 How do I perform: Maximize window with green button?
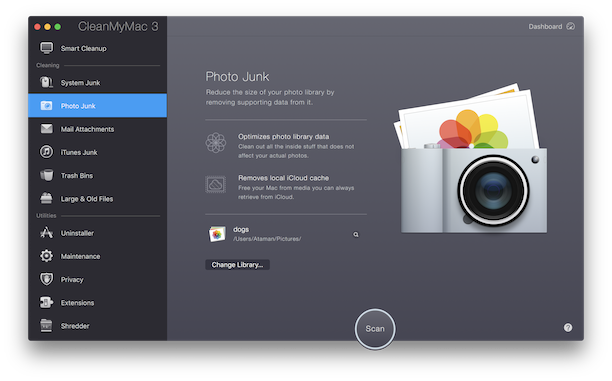tap(57, 27)
